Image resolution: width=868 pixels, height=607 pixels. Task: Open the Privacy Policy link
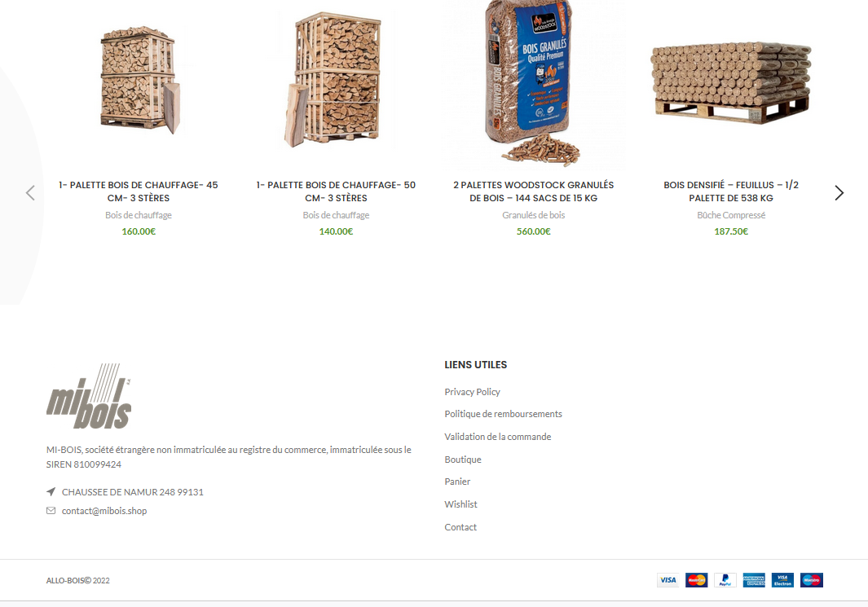[472, 392]
